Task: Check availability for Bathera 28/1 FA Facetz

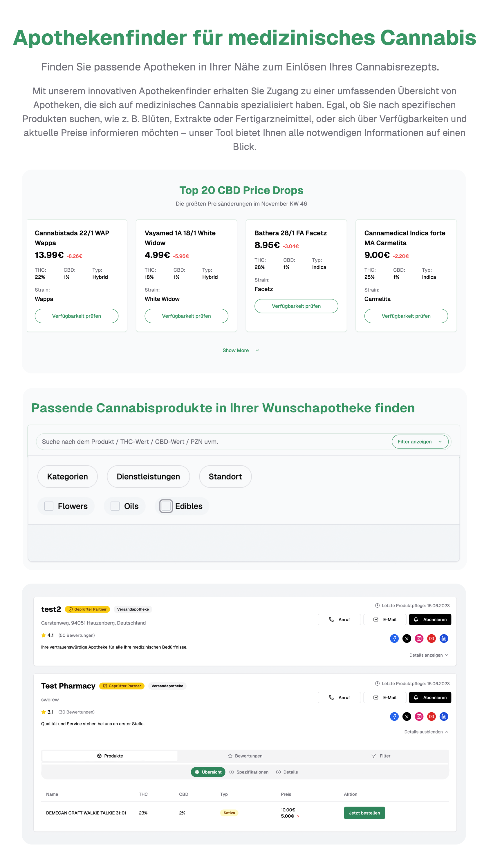Action: pyautogui.click(x=296, y=306)
